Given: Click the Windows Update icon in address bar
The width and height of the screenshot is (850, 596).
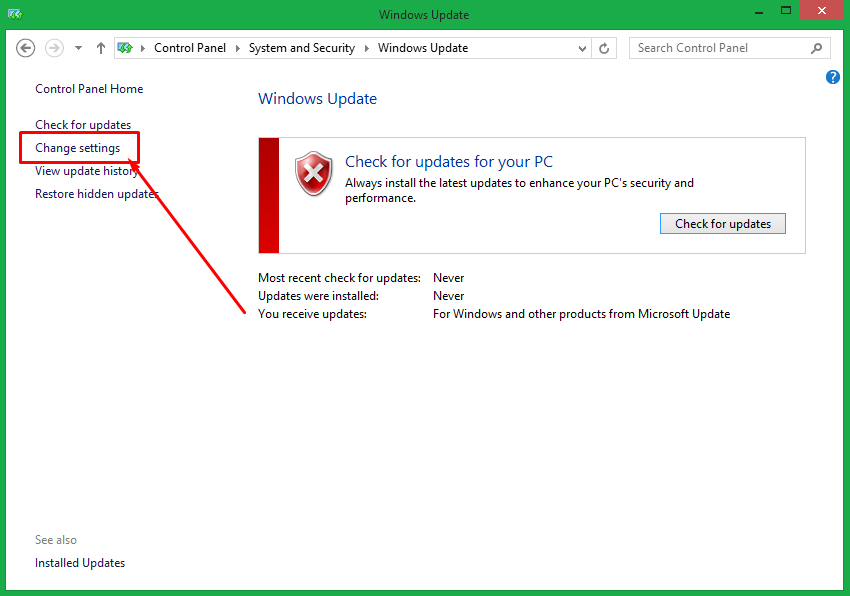Looking at the screenshot, I should [x=125, y=48].
